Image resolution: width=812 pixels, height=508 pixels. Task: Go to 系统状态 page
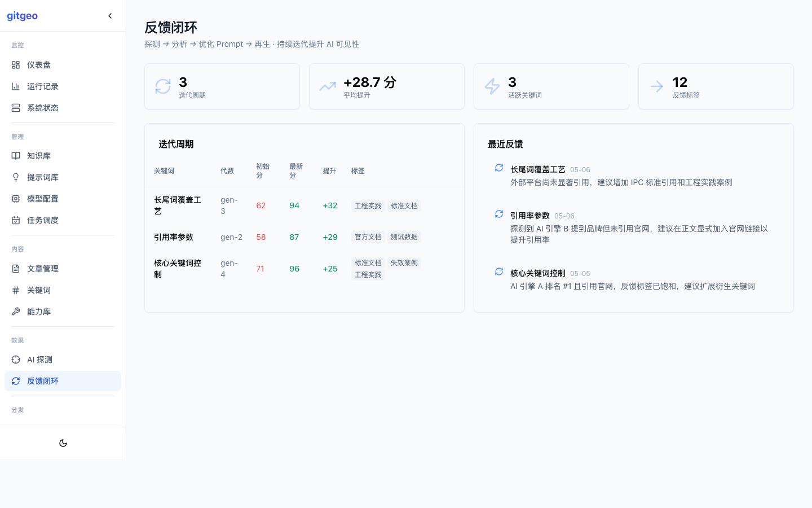pos(63,108)
